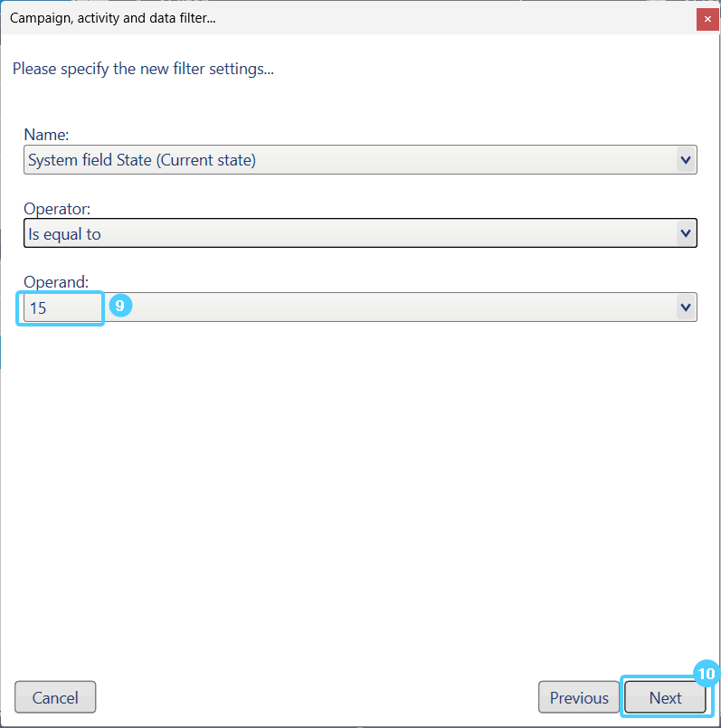Go back with the Previous button
The width and height of the screenshot is (721, 728).
click(579, 697)
